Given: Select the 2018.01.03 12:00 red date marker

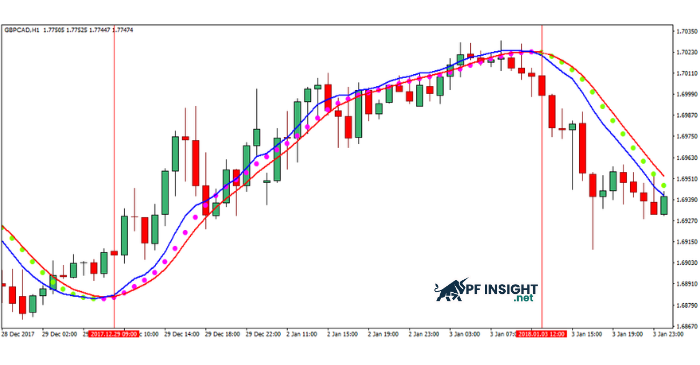Looking at the screenshot, I should [541, 334].
